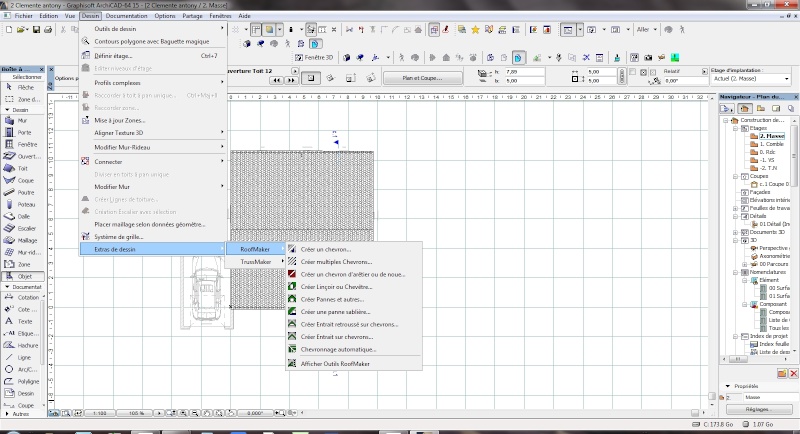Choose Système de grille entry
This screenshot has width=800, height=434.
tap(152, 237)
